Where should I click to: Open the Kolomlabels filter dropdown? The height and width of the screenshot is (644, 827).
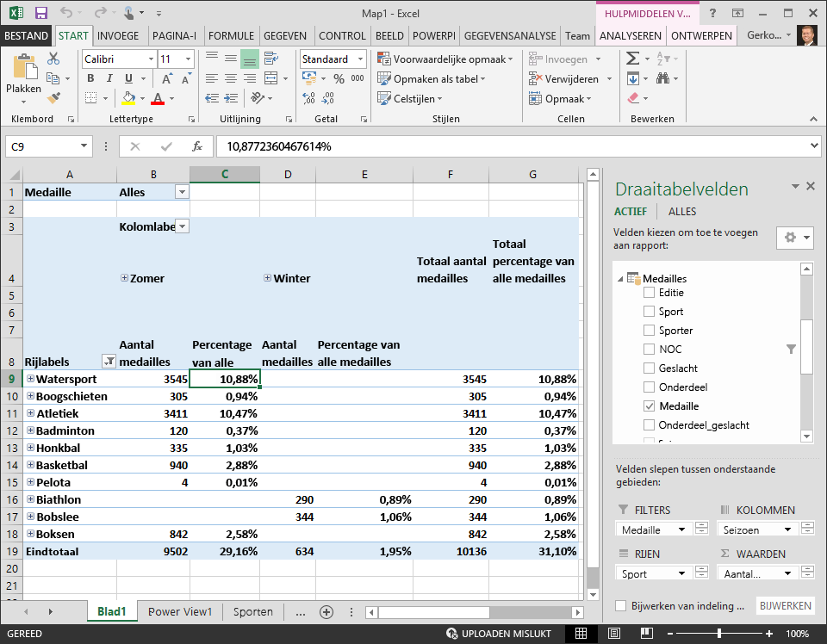pyautogui.click(x=182, y=226)
